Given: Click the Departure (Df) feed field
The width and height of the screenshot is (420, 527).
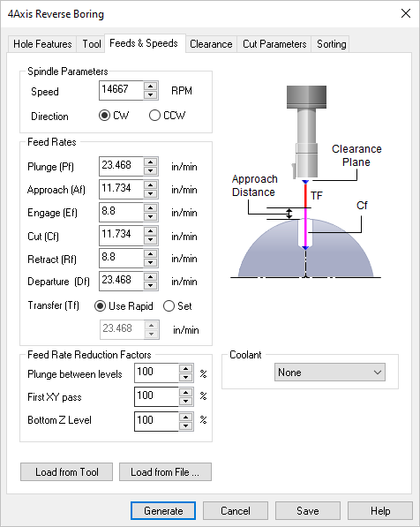Looking at the screenshot, I should 121,281.
